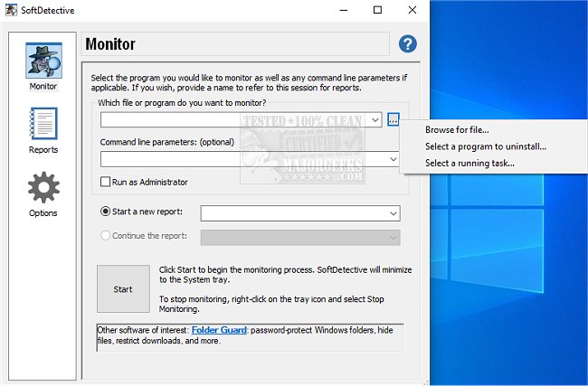Open the Reports notebook icon
Screen dimensions: 588x386
coord(43,124)
